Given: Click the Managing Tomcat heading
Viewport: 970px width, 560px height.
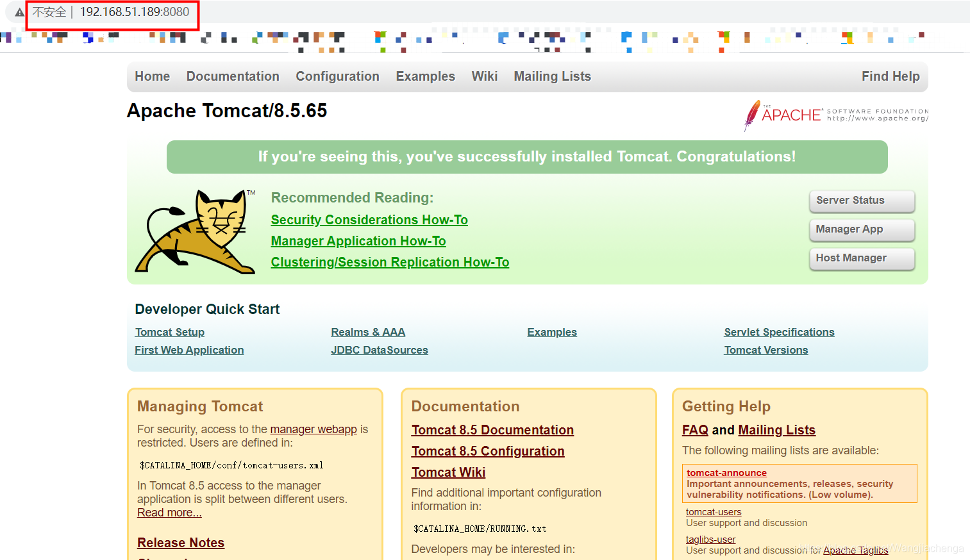Looking at the screenshot, I should tap(200, 406).
